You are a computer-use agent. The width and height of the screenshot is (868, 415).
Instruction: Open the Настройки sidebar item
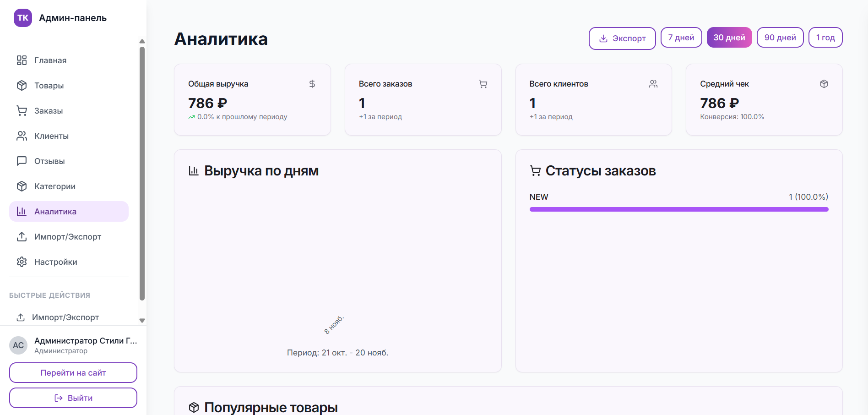pos(55,262)
